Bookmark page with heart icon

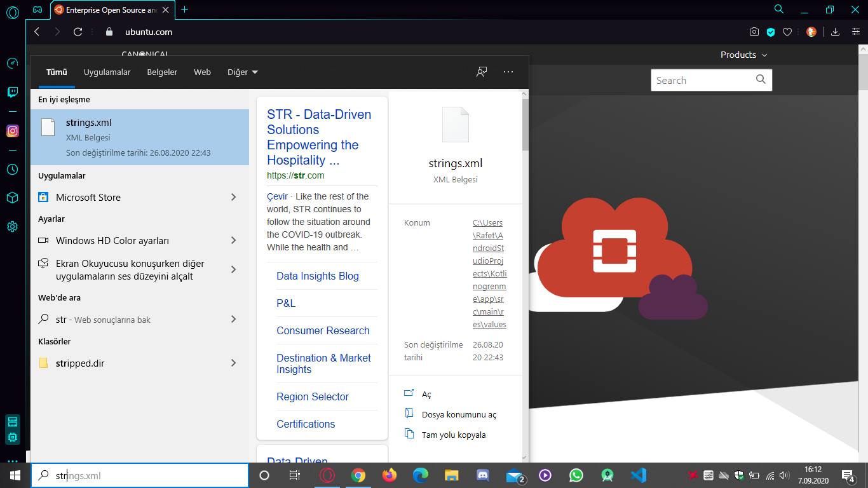tap(787, 32)
